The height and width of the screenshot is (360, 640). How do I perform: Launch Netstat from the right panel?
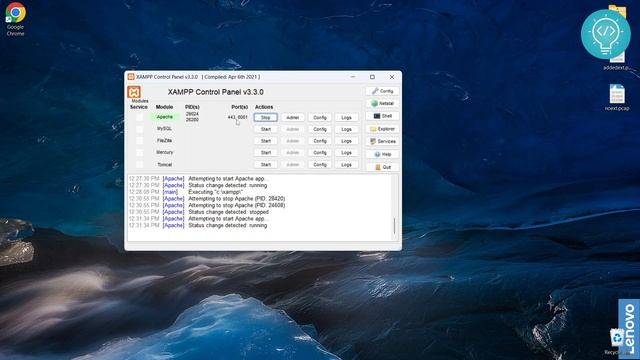click(x=382, y=104)
